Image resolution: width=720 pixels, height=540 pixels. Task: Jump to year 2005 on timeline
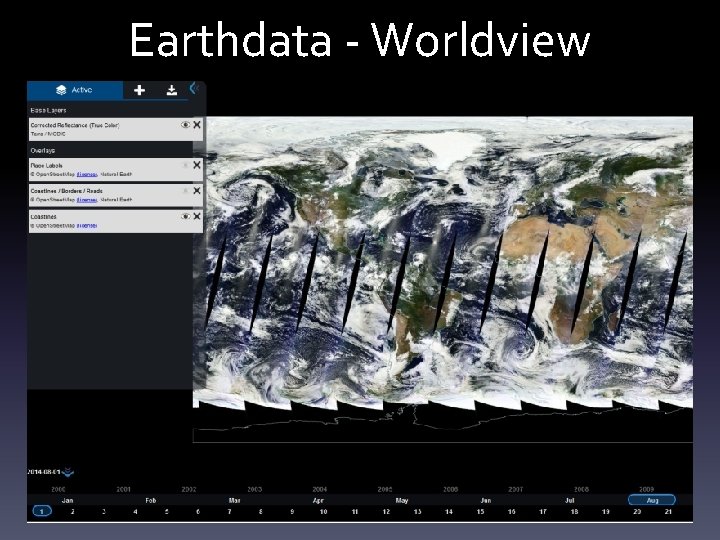[x=385, y=489]
